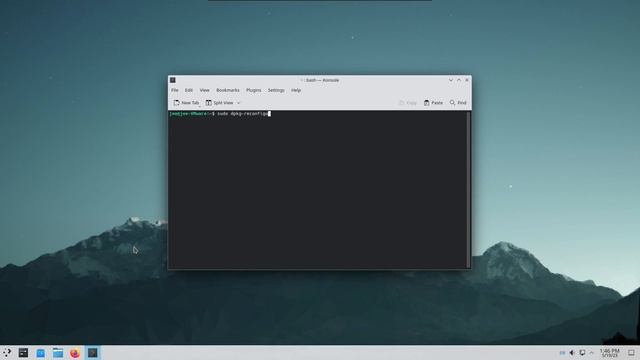
Task: Open the Edit menu
Action: 189,90
